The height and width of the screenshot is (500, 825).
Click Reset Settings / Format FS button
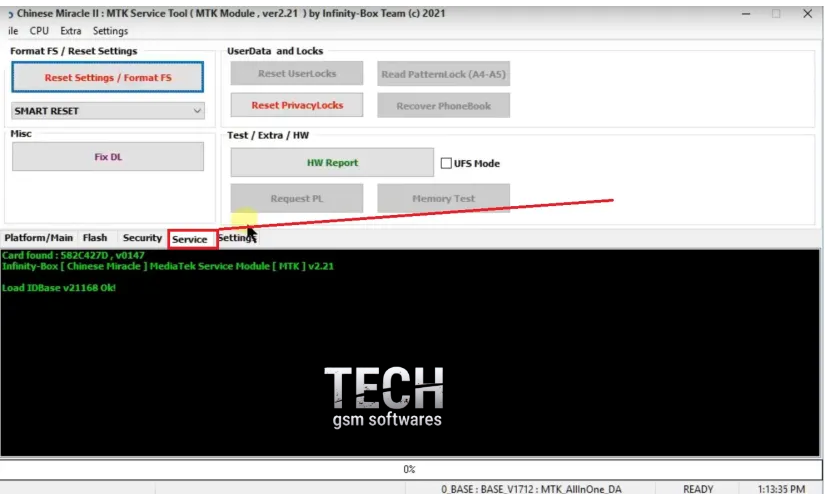coord(107,77)
